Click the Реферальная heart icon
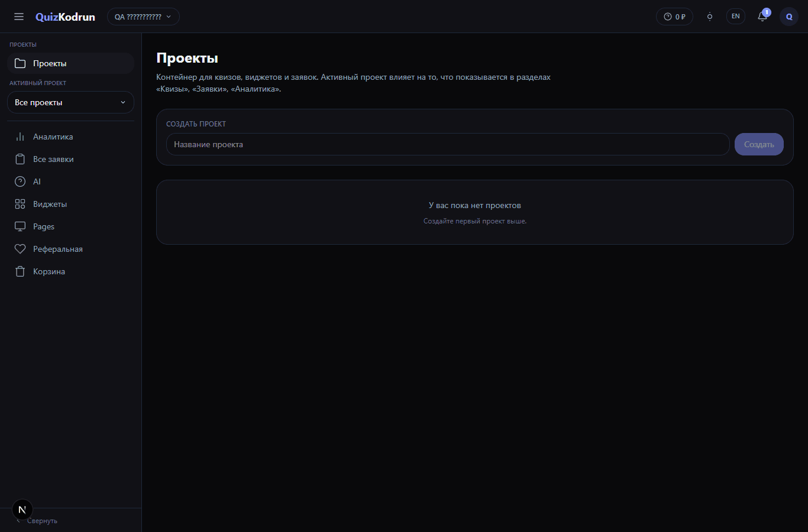This screenshot has width=808, height=532. tap(20, 249)
